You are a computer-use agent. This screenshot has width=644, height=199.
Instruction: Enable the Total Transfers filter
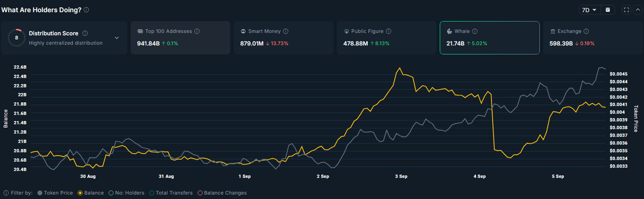171,193
